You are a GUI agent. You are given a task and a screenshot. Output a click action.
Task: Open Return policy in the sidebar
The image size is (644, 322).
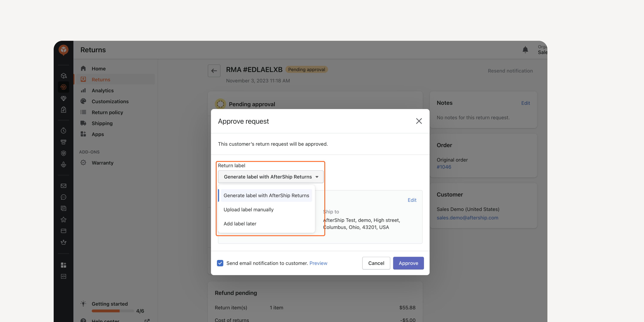pos(107,112)
